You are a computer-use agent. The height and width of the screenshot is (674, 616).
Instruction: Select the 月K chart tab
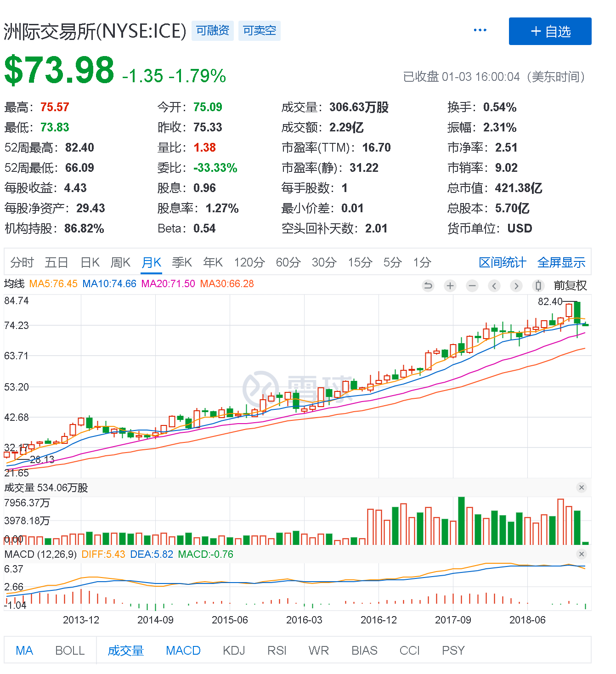pyautogui.click(x=152, y=262)
